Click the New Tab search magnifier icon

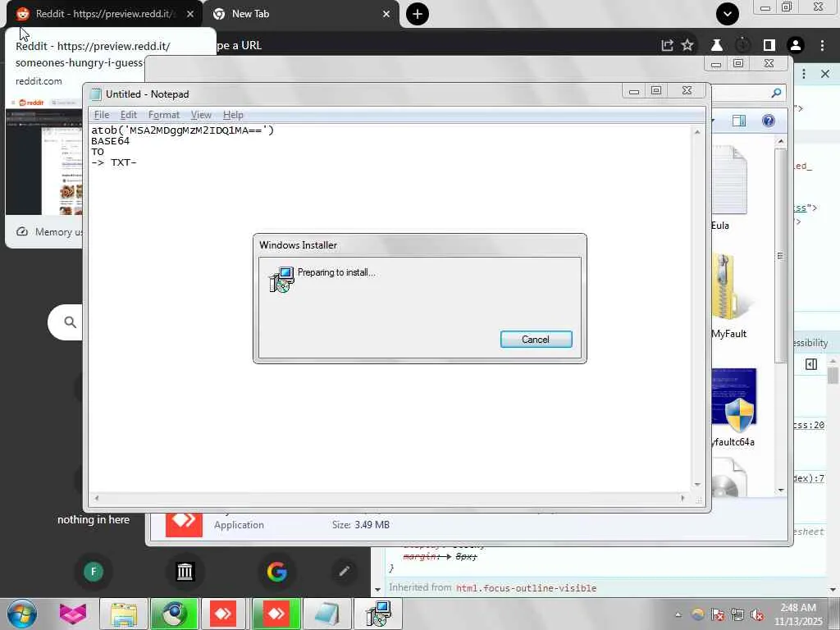71,322
